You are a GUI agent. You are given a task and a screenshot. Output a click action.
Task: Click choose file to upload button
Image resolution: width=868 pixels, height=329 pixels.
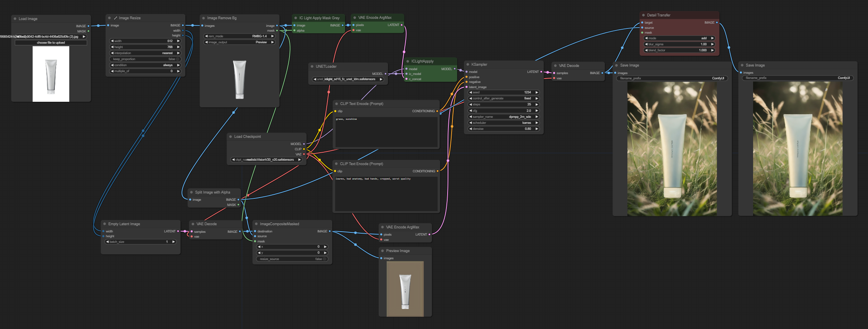pos(51,42)
